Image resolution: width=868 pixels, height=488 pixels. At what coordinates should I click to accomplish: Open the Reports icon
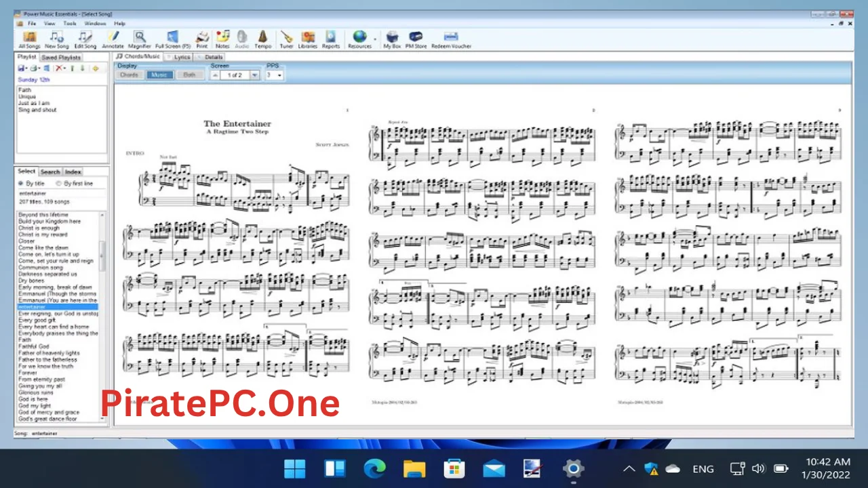coord(331,39)
